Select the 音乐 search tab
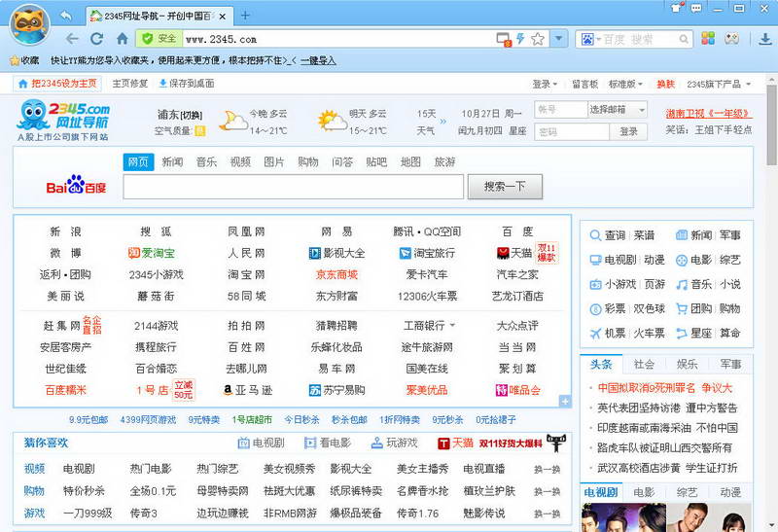The width and height of the screenshot is (778, 532). 206,161
